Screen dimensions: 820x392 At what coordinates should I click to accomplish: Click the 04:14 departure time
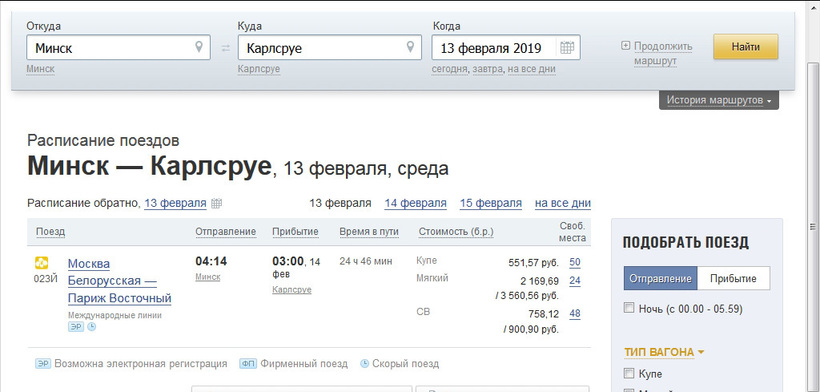pyautogui.click(x=211, y=261)
